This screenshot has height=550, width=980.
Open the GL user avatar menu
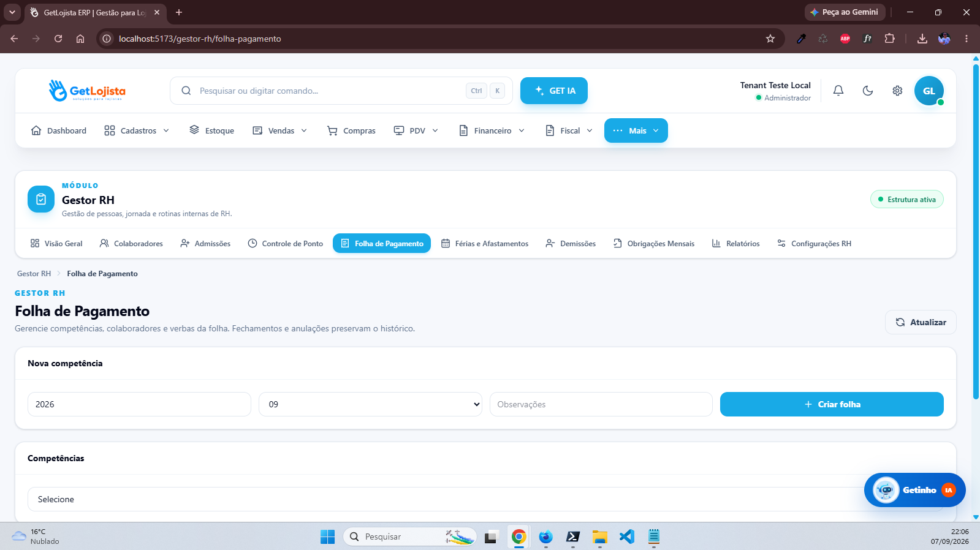tap(929, 91)
